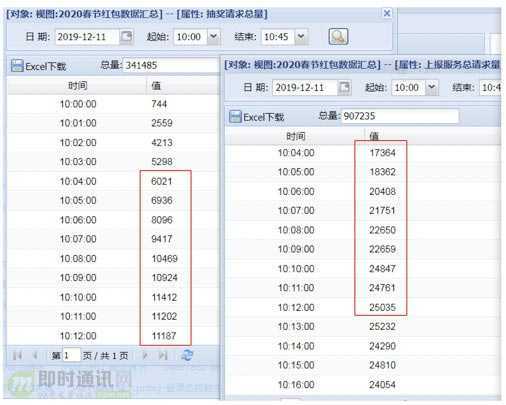Click the Excel download icon in left panel
This screenshot has width=506, height=405.
coord(17,66)
